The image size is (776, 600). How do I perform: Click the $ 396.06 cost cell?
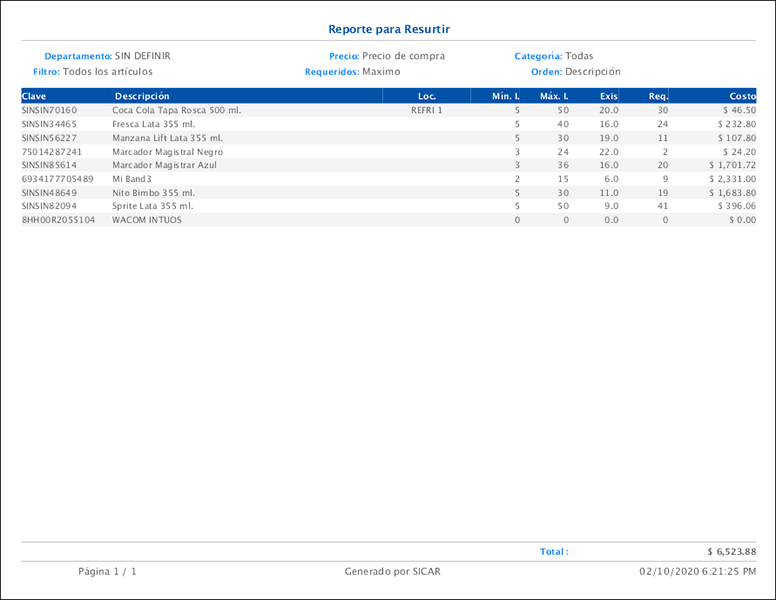click(737, 206)
